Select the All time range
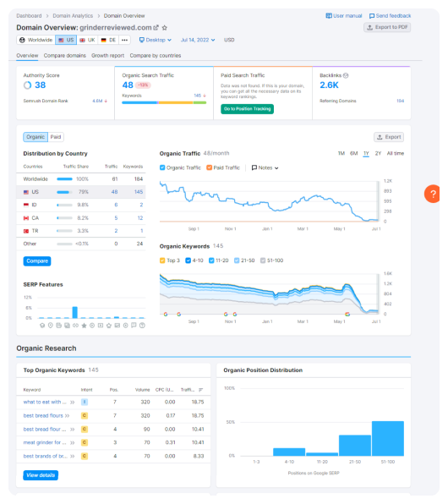 coord(396,153)
